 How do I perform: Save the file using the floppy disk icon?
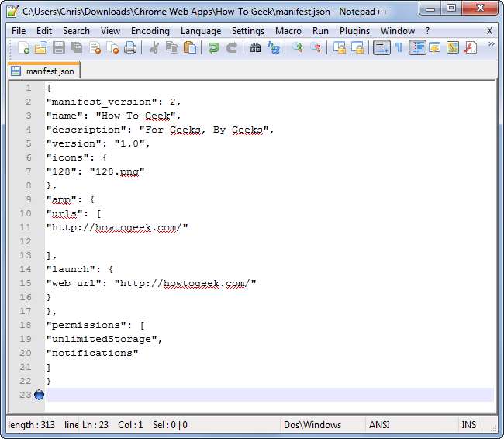click(58, 48)
